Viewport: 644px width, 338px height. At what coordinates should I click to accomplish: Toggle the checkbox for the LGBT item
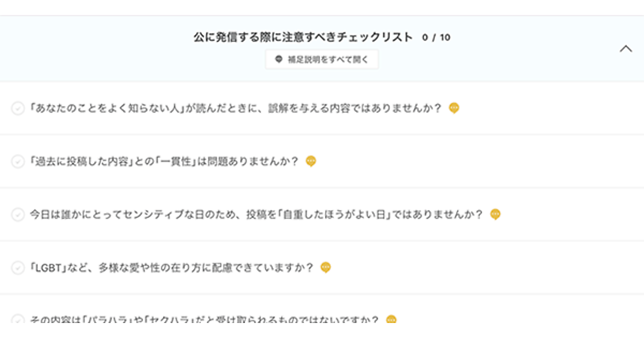(x=18, y=268)
